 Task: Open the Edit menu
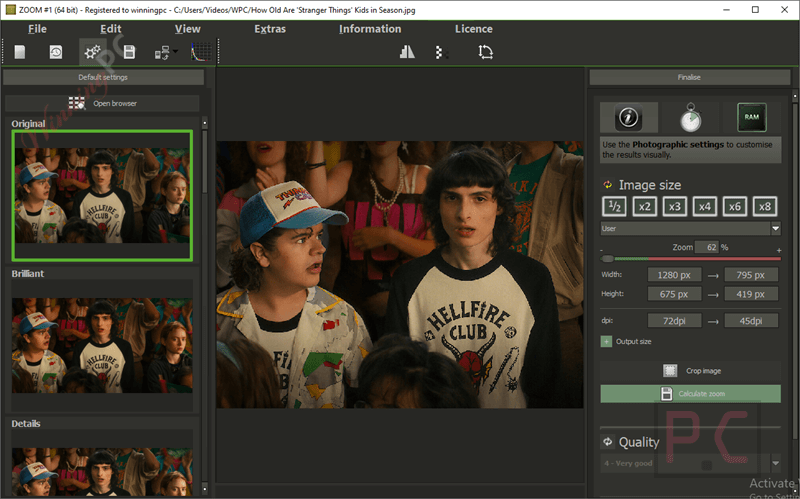111,29
